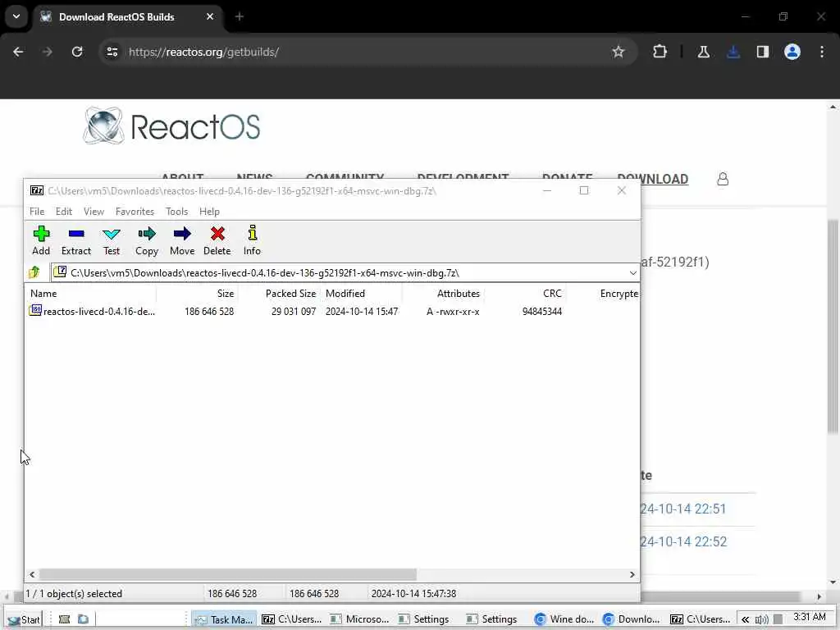Screen dimensions: 840x630
Task: Open the browser Downloads icon
Action: click(733, 52)
